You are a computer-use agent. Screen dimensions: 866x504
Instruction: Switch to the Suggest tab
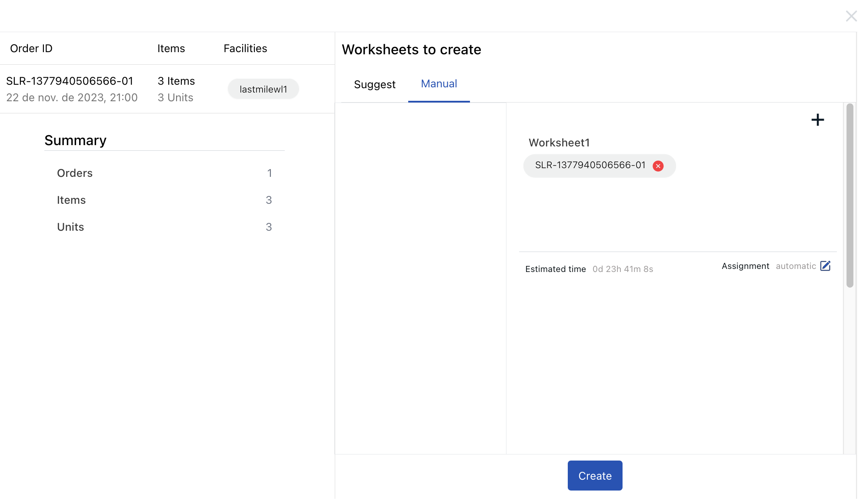(374, 84)
